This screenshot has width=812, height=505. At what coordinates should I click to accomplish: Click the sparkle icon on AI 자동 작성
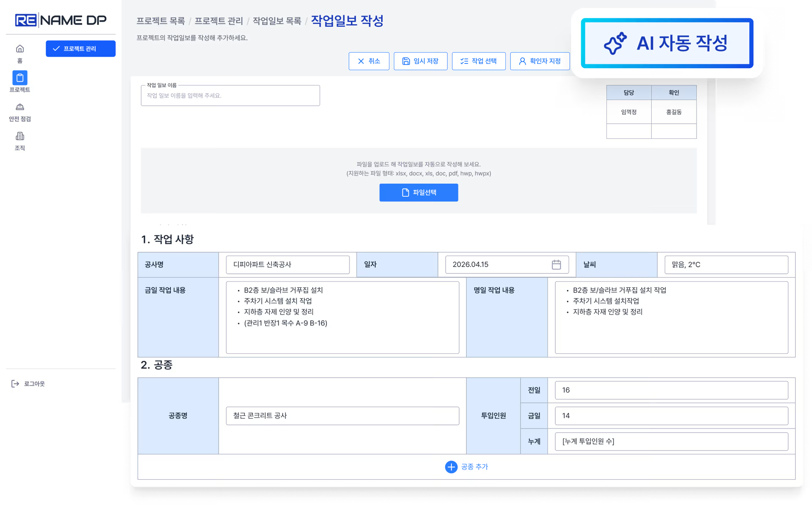tap(615, 43)
